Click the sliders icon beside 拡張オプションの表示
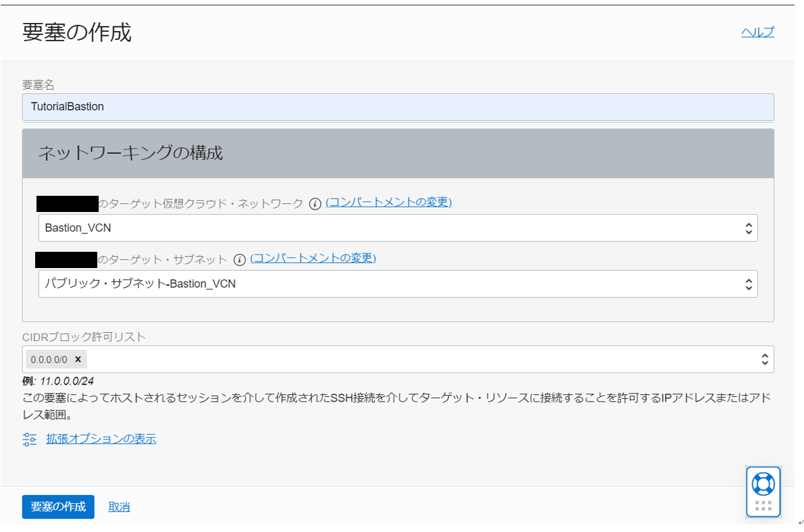This screenshot has width=804, height=532. [x=29, y=439]
